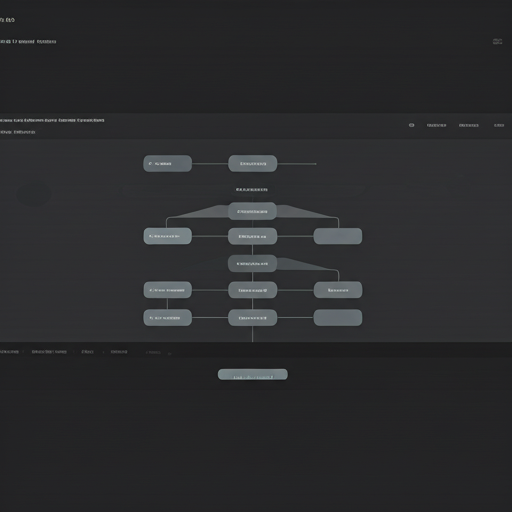The height and width of the screenshot is (512, 512).
Task: Select the node with two fan-shaped connectors
Action: click(252, 211)
